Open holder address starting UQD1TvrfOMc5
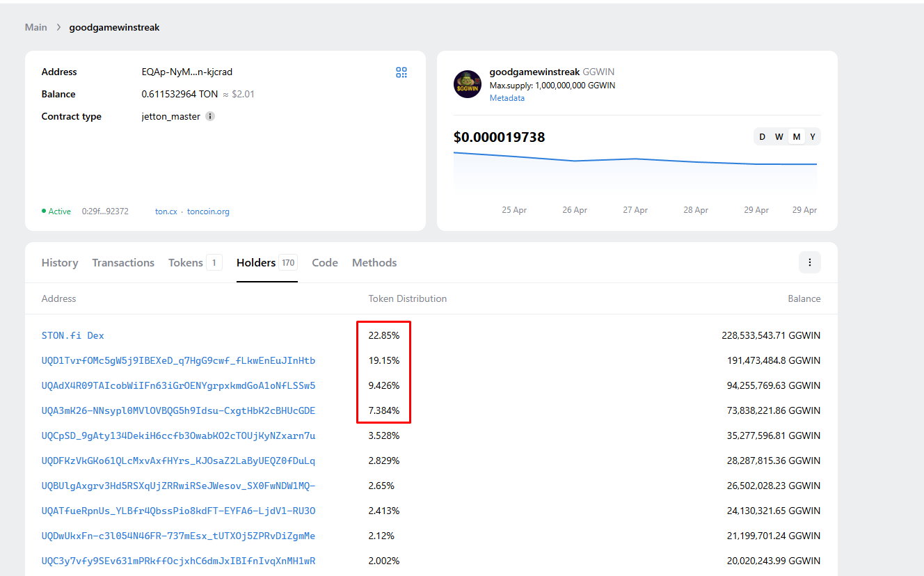This screenshot has width=924, height=576. point(179,360)
